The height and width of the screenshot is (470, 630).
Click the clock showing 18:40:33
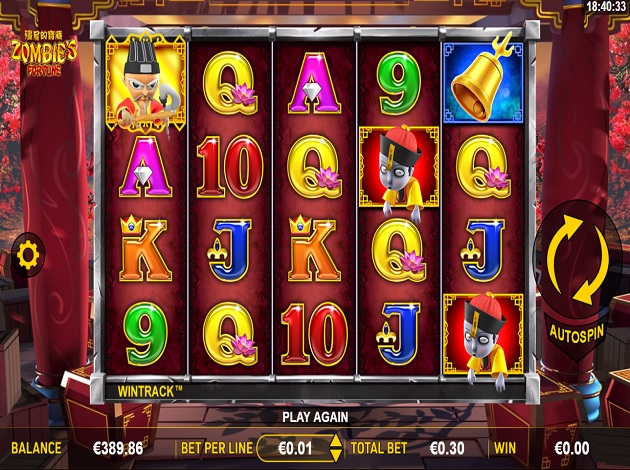(606, 6)
